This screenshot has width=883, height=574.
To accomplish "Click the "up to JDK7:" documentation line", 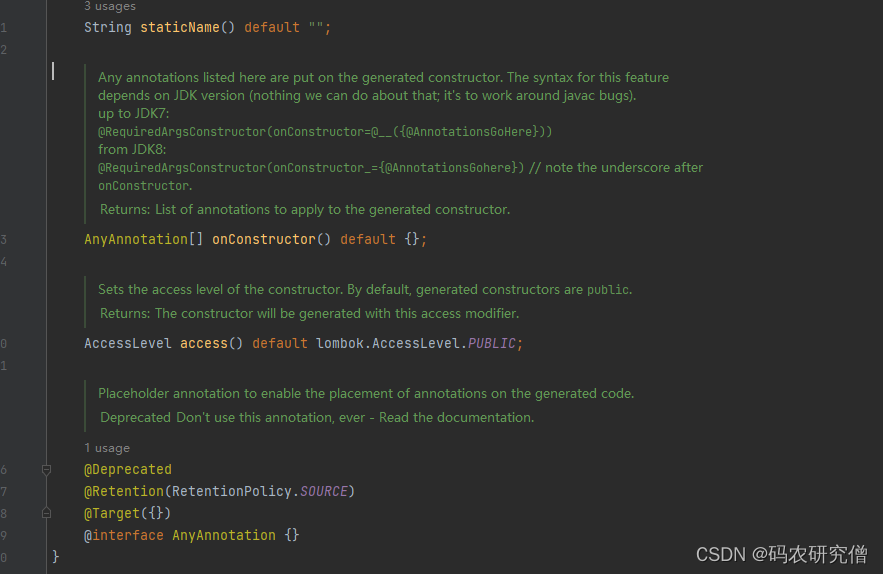I will [134, 113].
